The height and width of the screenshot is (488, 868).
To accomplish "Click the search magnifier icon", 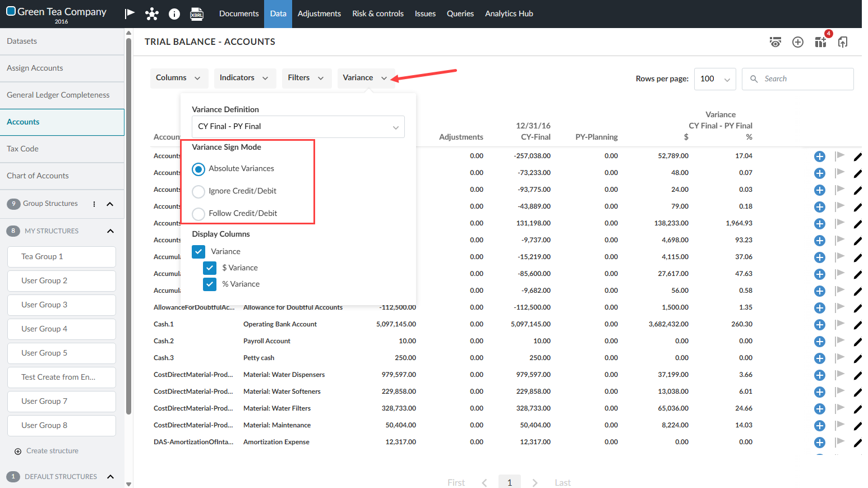I will point(754,79).
